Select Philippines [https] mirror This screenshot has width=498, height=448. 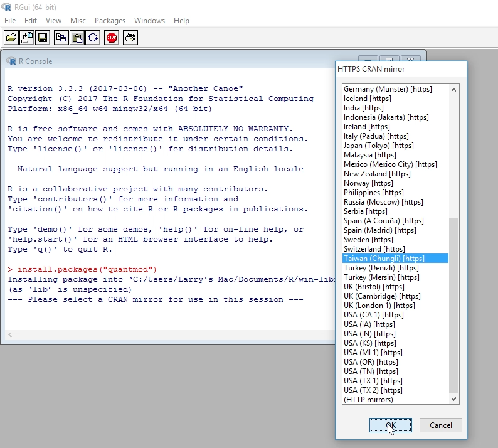395,193
